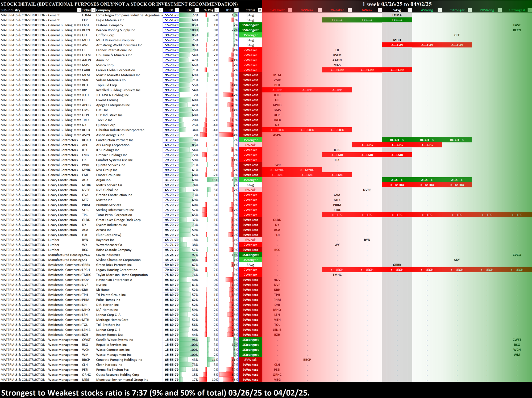
Task: Open the Sub-Industry column filter dropdown
Action: 79,10
